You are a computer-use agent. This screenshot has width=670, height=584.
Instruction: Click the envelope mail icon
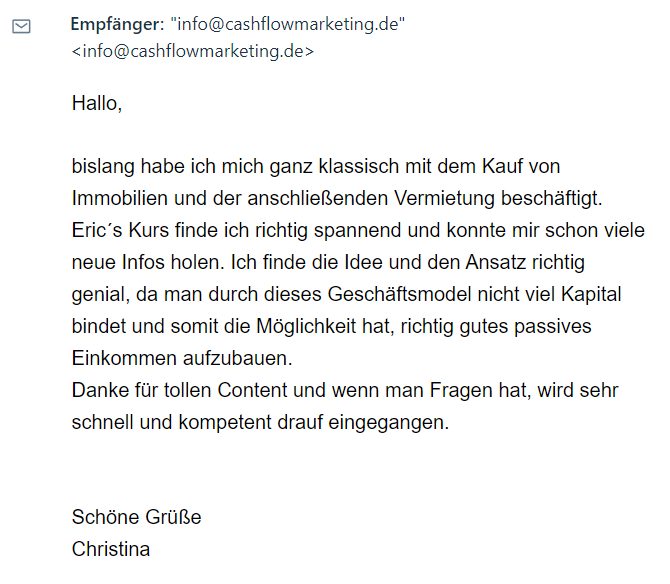coord(21,26)
